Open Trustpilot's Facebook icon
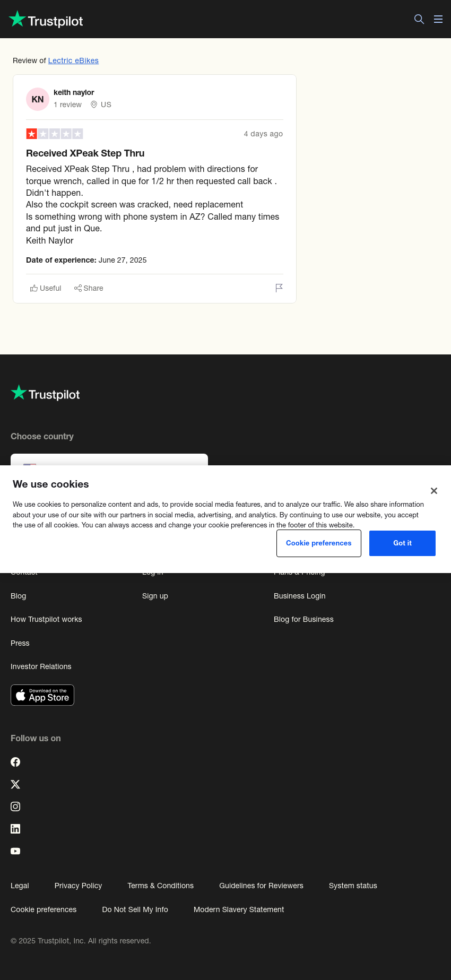This screenshot has height=980, width=451. pyautogui.click(x=15, y=762)
